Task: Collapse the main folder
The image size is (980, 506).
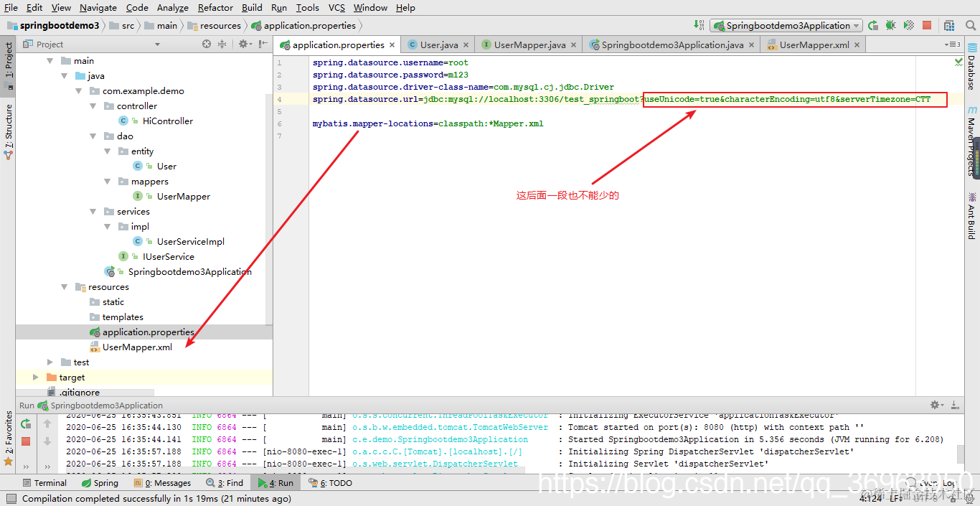Action: tap(50, 61)
